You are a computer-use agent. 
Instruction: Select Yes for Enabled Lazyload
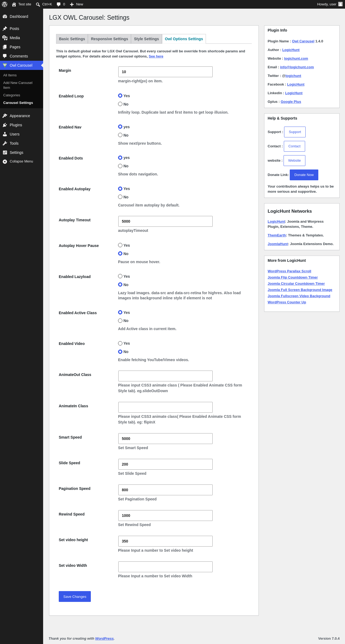(120, 276)
